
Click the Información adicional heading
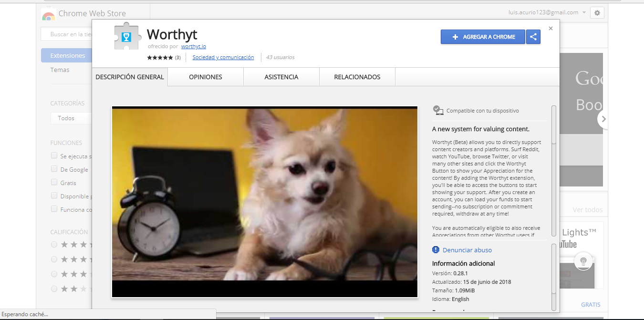463,263
